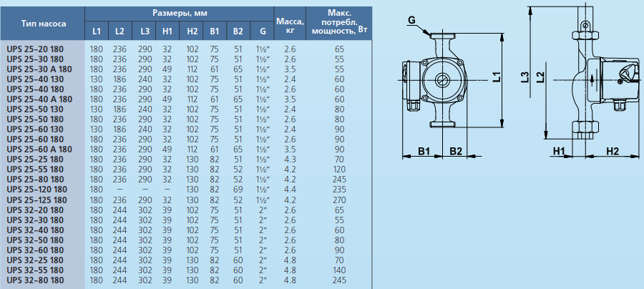Select the row name UPS 25-20 180
Screen dimensions: 644x289
(35, 49)
